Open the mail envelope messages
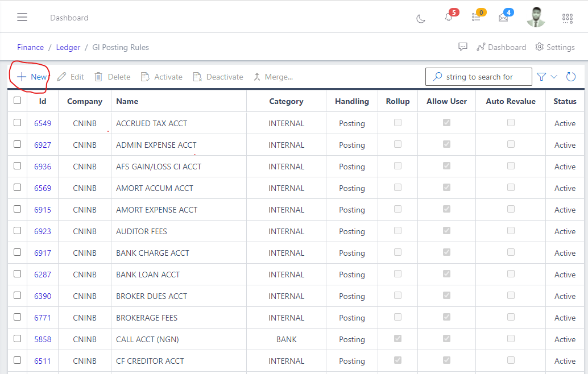 503,18
